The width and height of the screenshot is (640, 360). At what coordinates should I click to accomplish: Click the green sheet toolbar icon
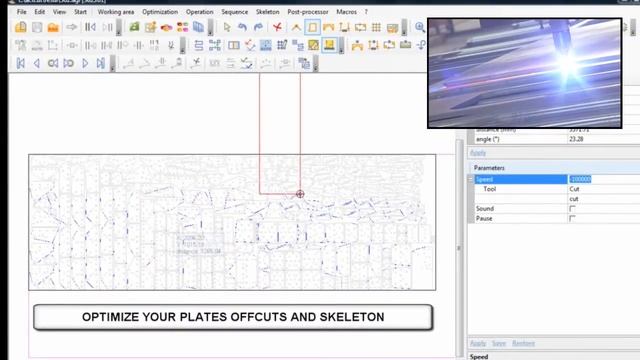pyautogui.click(x=134, y=27)
